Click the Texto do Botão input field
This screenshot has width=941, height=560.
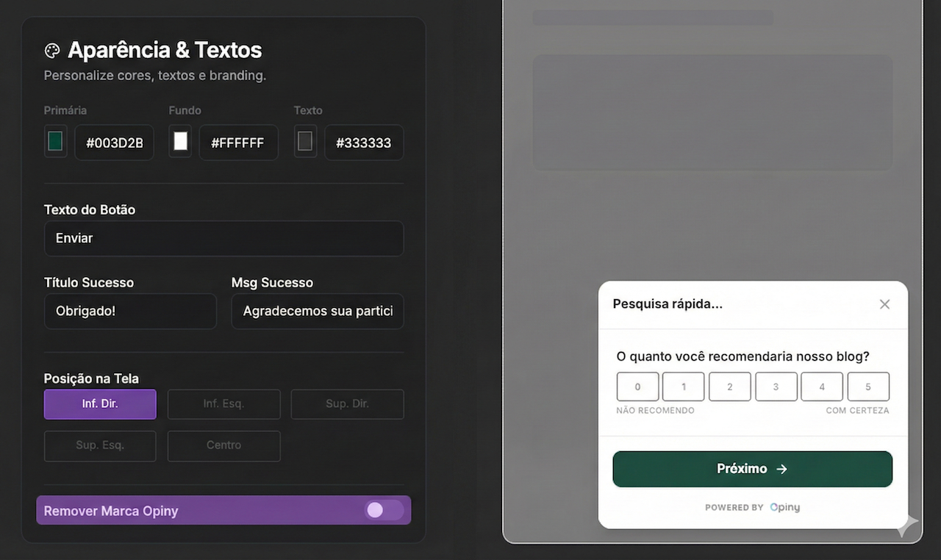click(x=223, y=238)
